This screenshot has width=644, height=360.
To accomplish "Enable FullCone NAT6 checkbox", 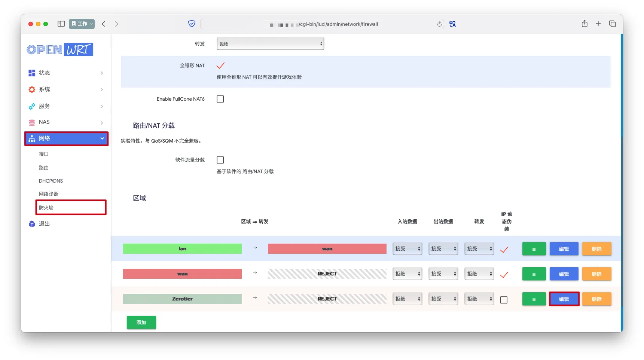I will pyautogui.click(x=220, y=99).
